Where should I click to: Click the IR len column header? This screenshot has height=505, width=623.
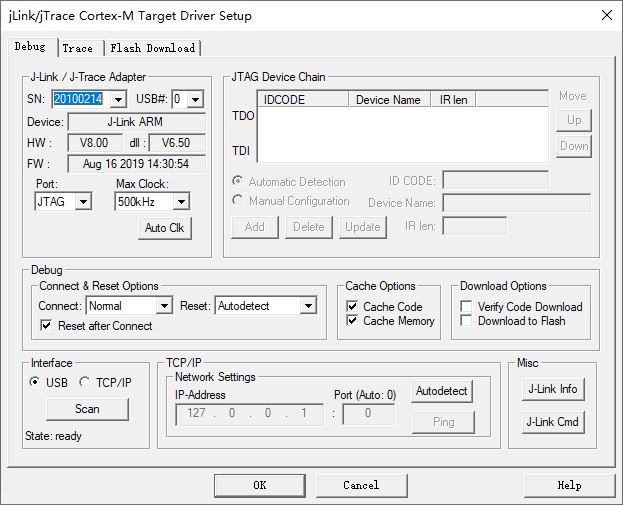pos(453,99)
